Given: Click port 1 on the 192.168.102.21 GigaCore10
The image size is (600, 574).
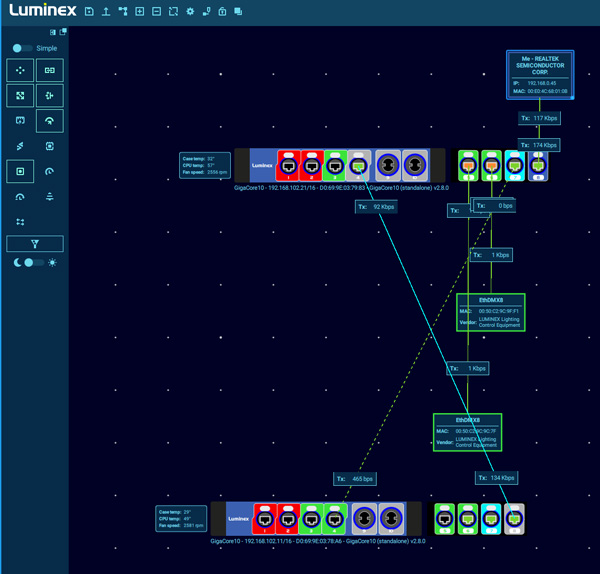Looking at the screenshot, I should (x=288, y=165).
